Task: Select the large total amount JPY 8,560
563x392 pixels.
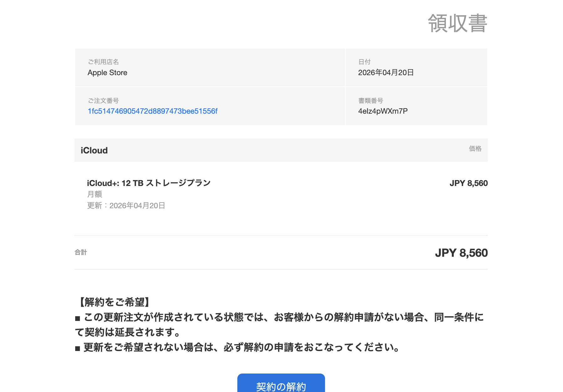Action: [461, 253]
